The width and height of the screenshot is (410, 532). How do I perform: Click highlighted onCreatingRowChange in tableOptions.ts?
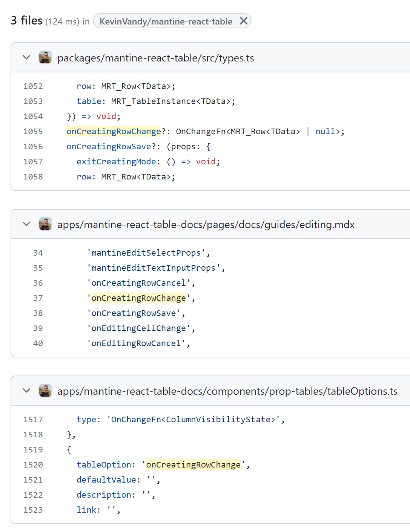193,465
